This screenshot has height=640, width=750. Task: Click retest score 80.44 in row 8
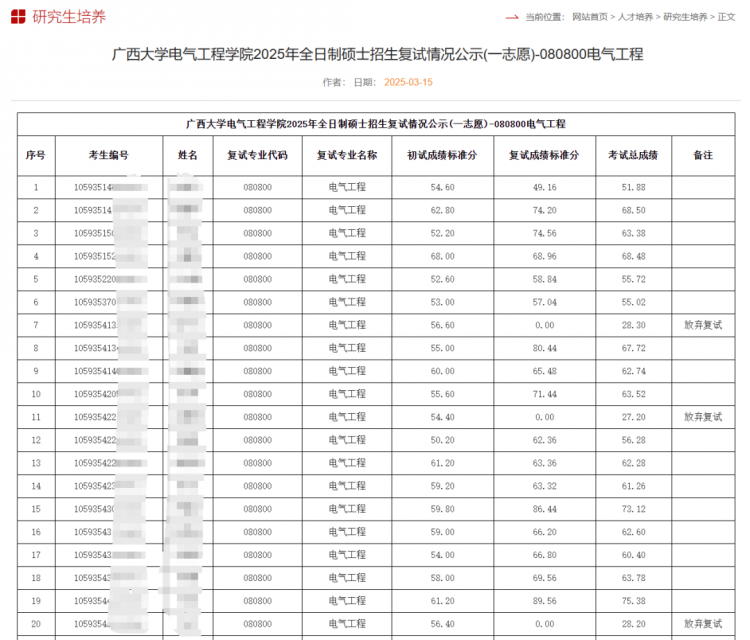point(544,348)
